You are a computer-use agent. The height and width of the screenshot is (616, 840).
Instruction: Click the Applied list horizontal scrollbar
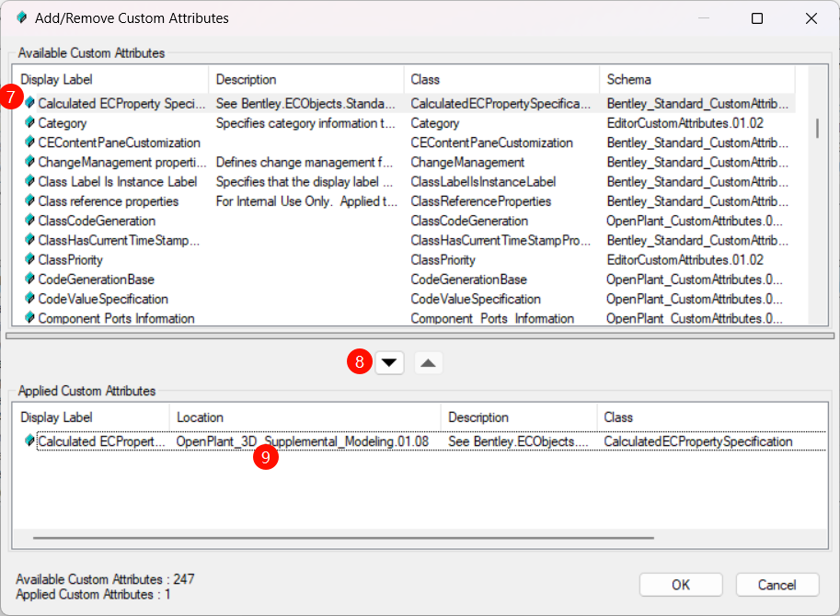pyautogui.click(x=343, y=537)
